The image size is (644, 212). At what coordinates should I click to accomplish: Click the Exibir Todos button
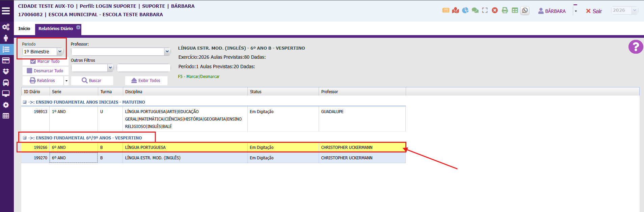[146, 81]
